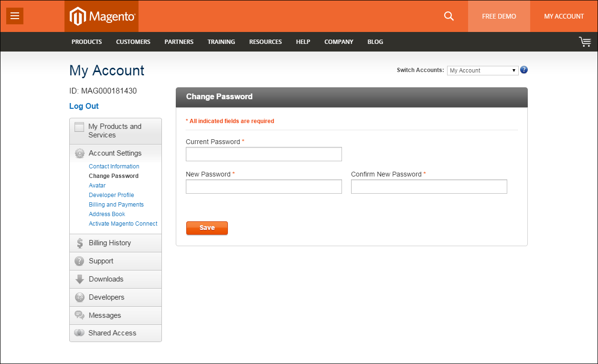This screenshot has height=364, width=598.
Task: Focus the Confirm New Password field
Action: point(429,187)
